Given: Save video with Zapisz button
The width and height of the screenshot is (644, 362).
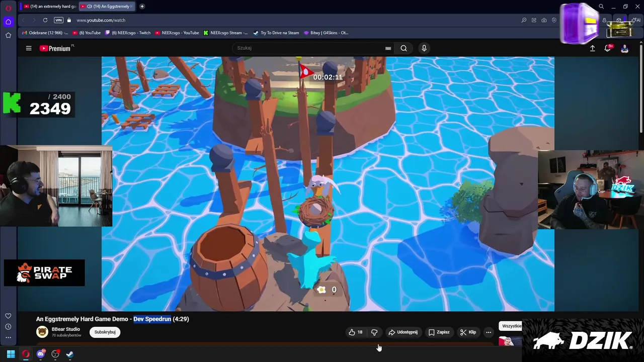Looking at the screenshot, I should pos(439,332).
